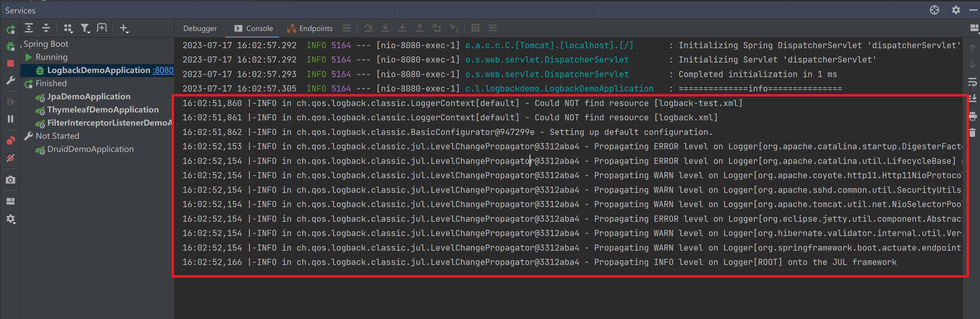Pause program execution
The image size is (980, 319).
click(11, 119)
